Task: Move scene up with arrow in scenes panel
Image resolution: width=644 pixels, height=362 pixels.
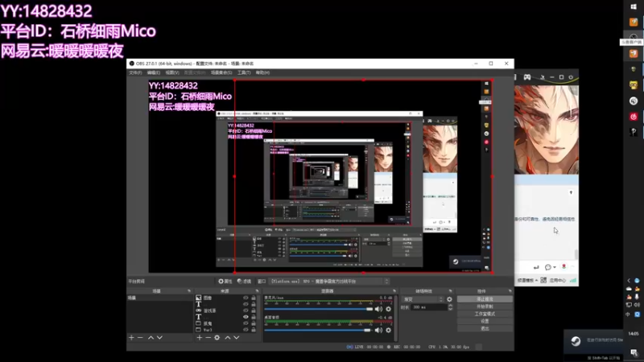Action: point(151,337)
